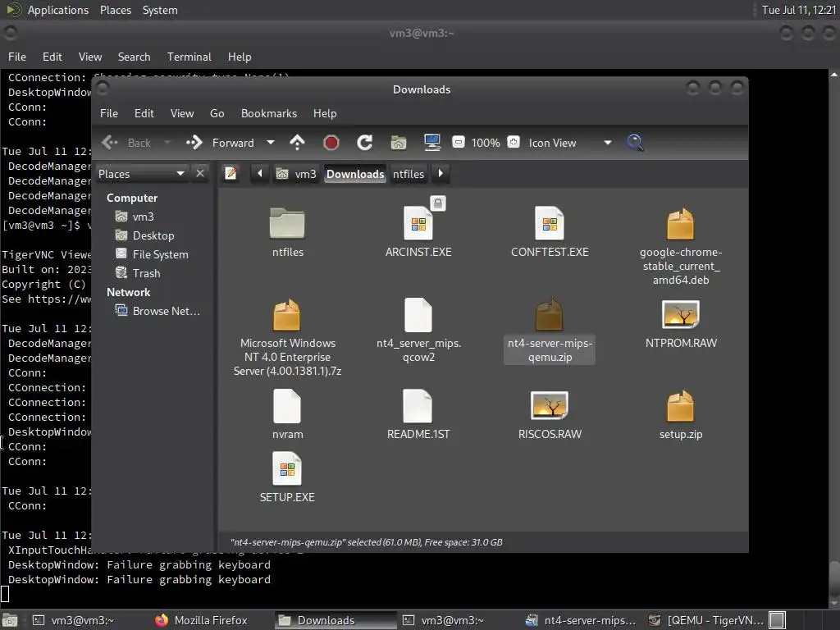Expand the Back history dropdown arrow

(167, 143)
